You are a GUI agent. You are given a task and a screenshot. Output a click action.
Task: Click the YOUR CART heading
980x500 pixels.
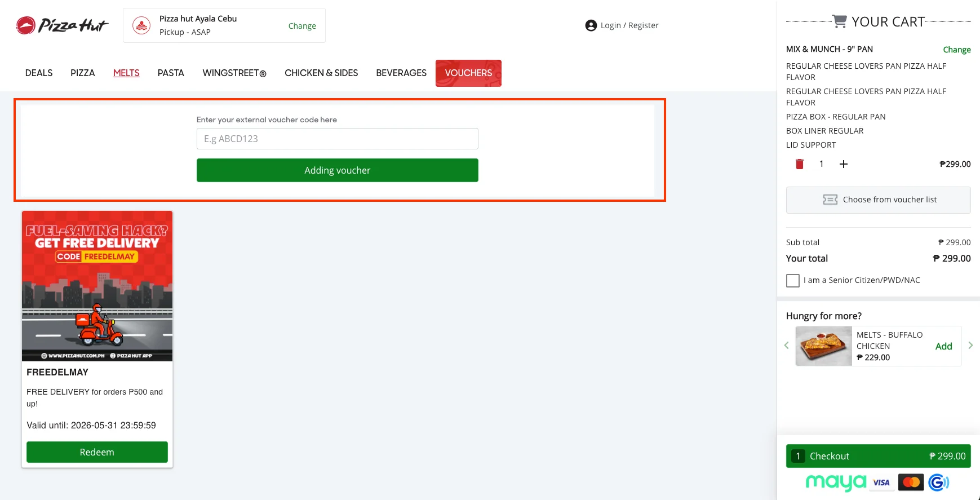[888, 21]
